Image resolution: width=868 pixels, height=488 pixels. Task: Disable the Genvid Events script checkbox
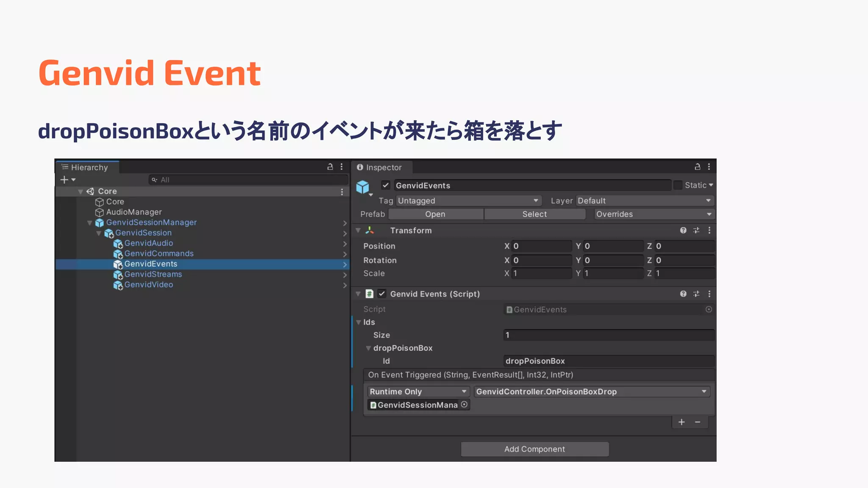click(382, 294)
